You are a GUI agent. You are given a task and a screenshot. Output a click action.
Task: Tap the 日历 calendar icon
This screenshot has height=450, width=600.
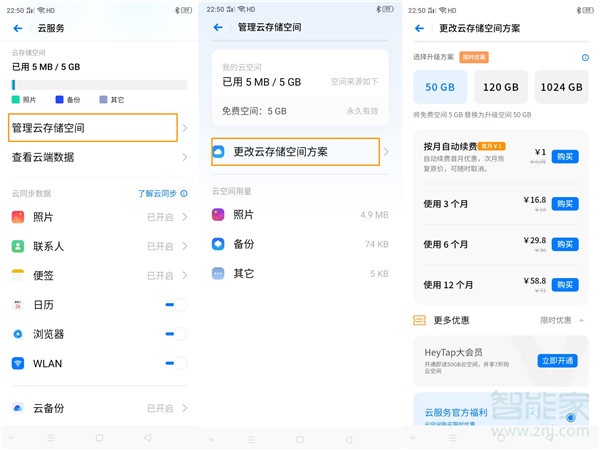coord(18,305)
